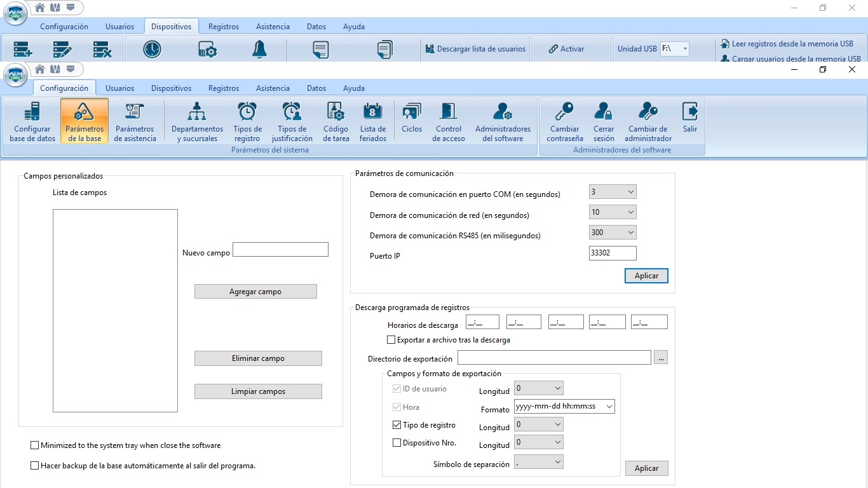The image size is (868, 488).
Task: Open Longitud dropdown for ID de usuario
Action: tap(538, 388)
